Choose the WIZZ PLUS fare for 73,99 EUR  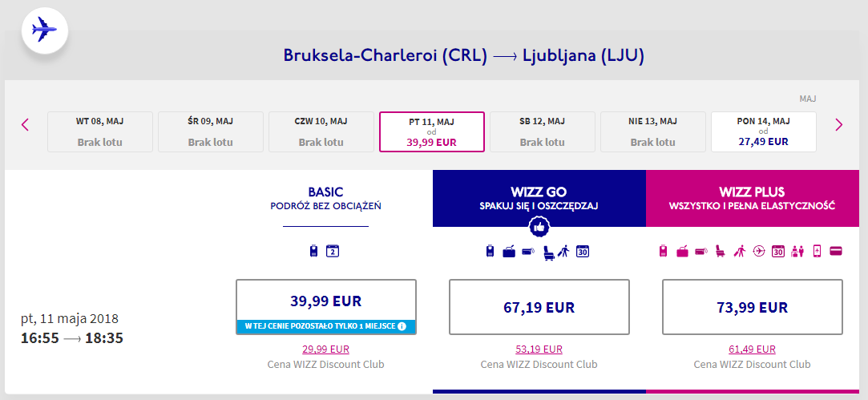click(x=752, y=307)
